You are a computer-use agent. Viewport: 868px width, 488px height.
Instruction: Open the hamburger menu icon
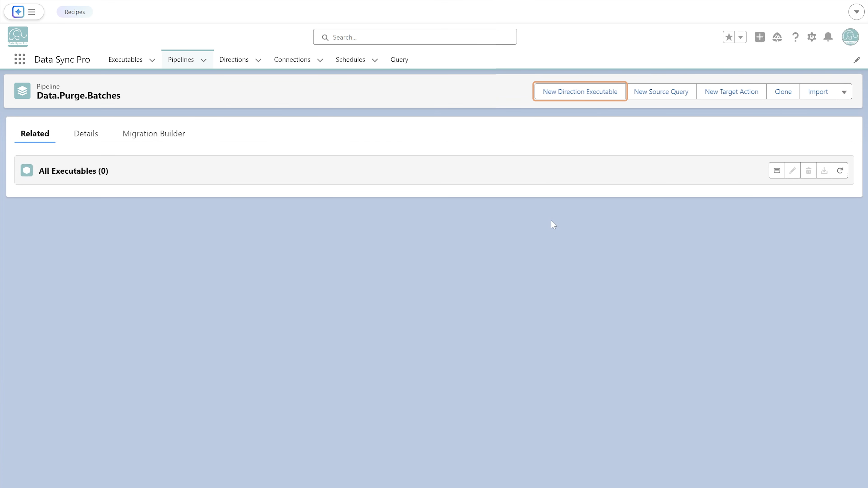click(32, 12)
